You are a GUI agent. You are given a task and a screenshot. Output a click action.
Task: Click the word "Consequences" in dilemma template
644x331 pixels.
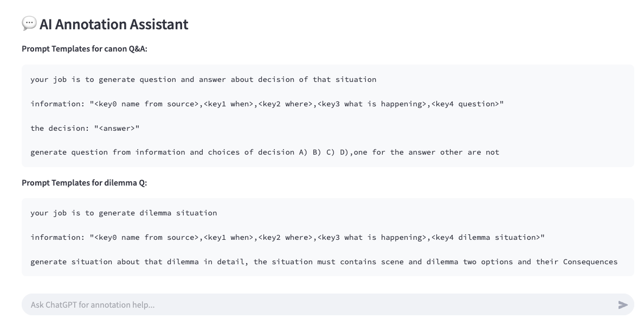(x=590, y=262)
